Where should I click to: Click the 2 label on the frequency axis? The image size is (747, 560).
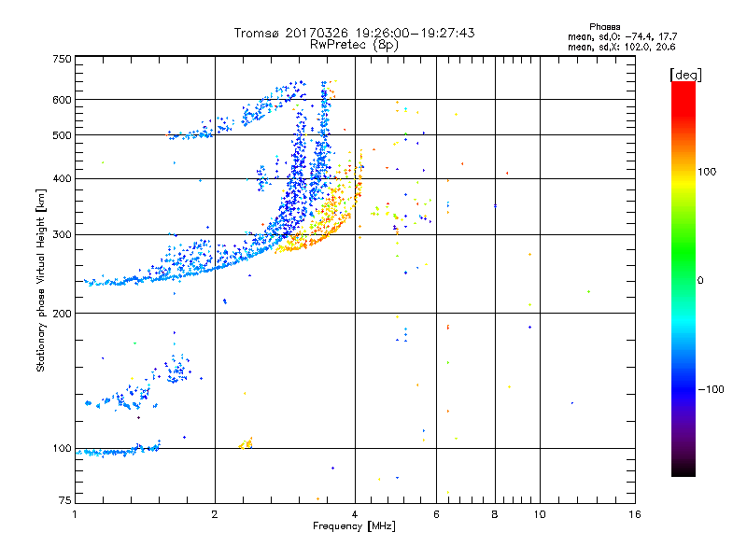[x=215, y=514]
